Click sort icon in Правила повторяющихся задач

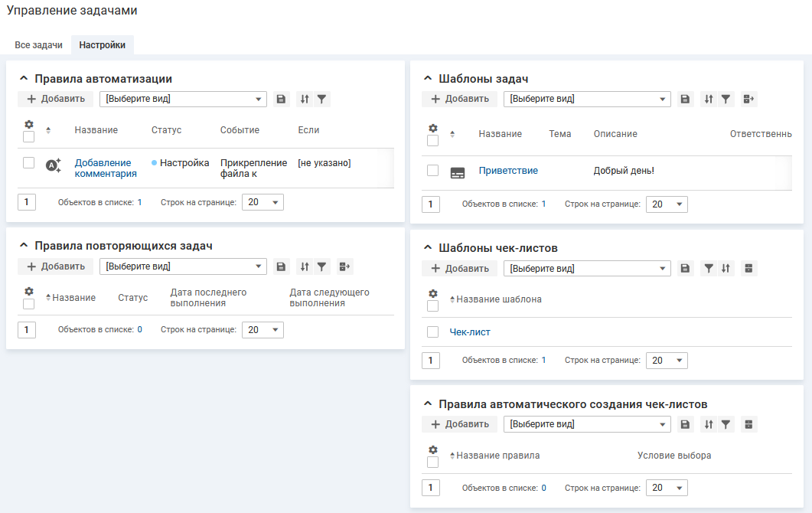coord(305,266)
